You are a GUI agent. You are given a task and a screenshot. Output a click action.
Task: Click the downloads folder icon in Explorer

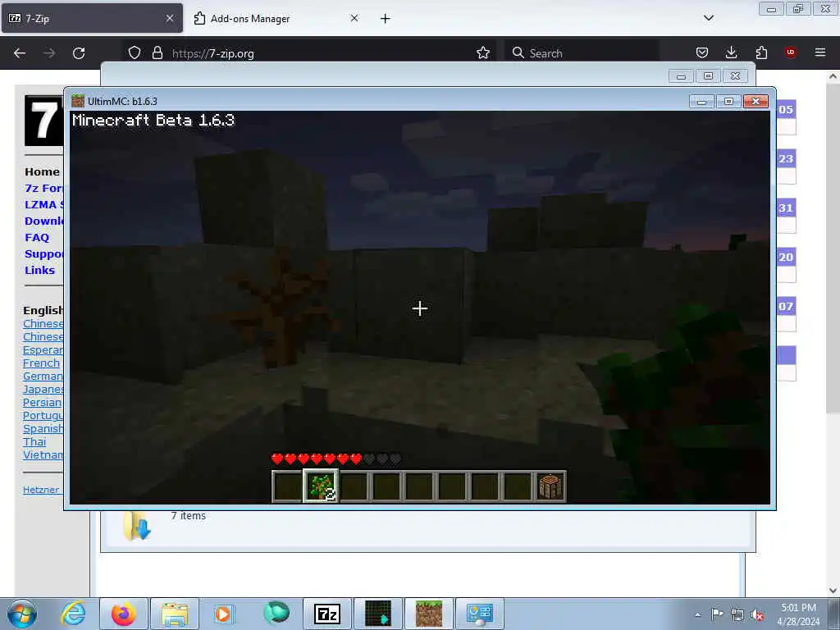pos(136,526)
